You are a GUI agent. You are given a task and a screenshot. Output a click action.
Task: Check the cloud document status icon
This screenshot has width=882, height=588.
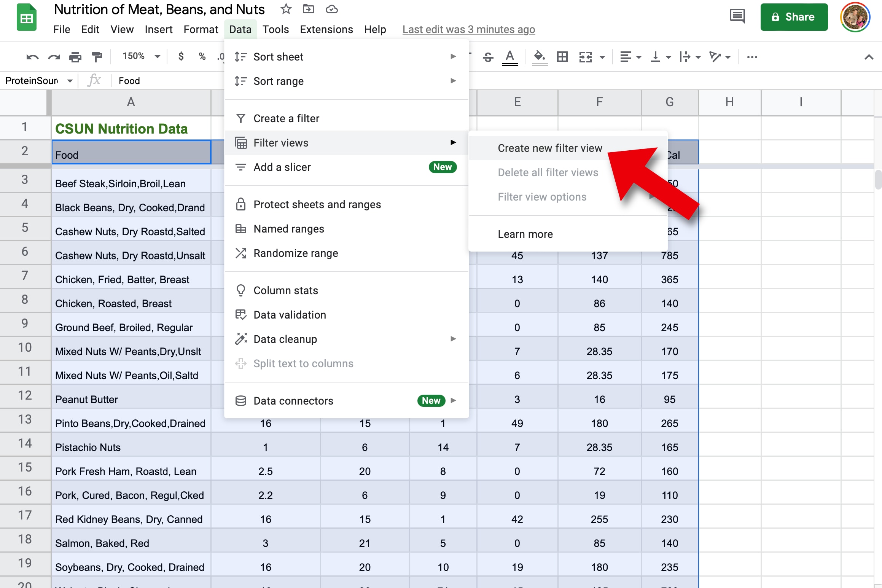[x=331, y=9]
